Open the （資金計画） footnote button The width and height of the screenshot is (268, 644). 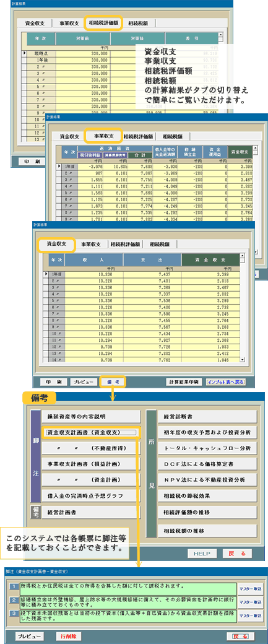pyautogui.click(x=91, y=480)
